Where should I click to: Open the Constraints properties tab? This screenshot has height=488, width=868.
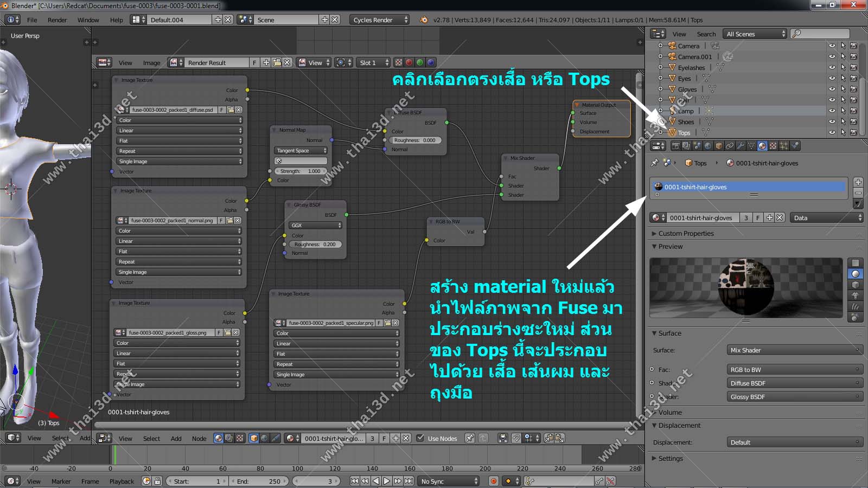click(x=730, y=146)
